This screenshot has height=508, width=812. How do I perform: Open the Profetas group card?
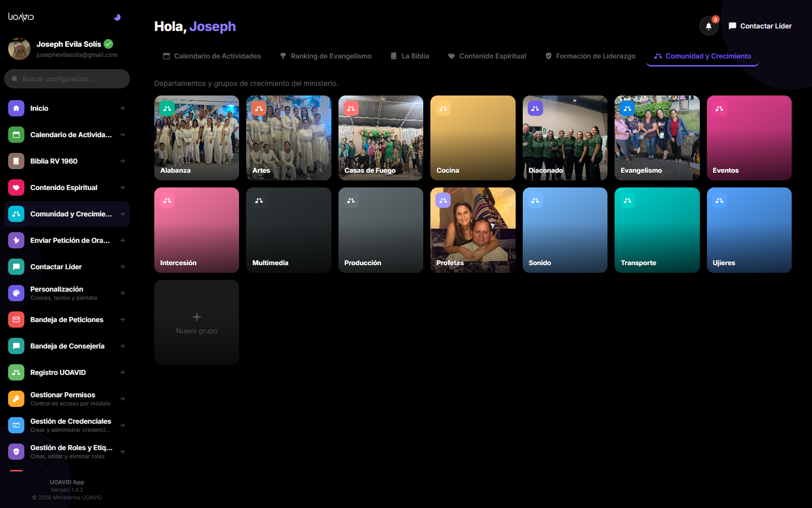(473, 230)
